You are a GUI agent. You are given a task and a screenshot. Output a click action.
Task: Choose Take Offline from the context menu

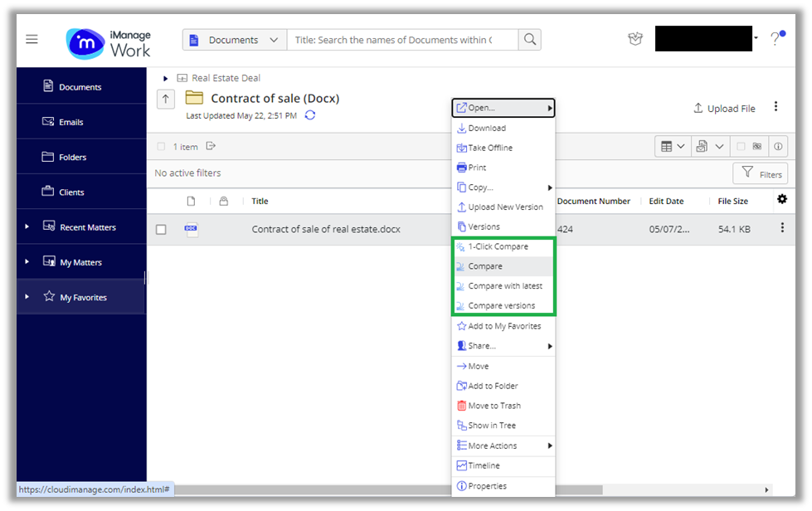[x=503, y=148]
